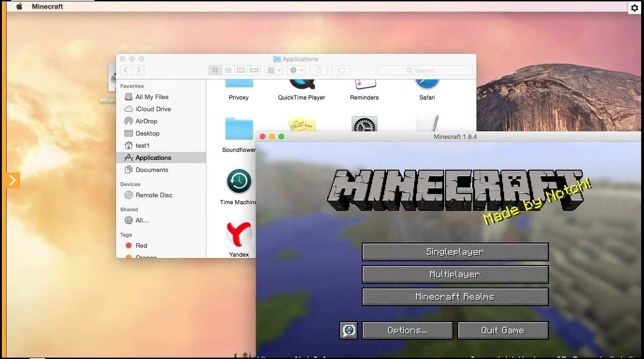
Task: Click the Share button in Finder toolbar
Action: [x=319, y=70]
